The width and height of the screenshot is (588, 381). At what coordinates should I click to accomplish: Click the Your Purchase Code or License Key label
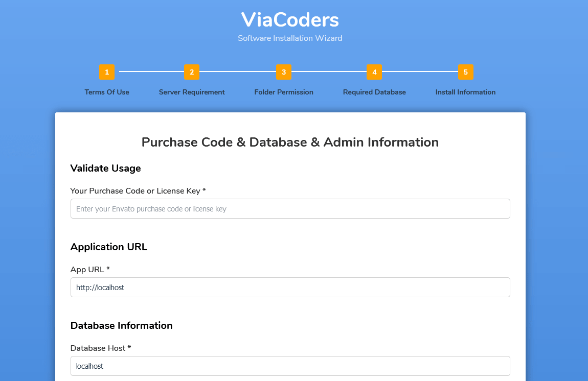[x=138, y=190]
